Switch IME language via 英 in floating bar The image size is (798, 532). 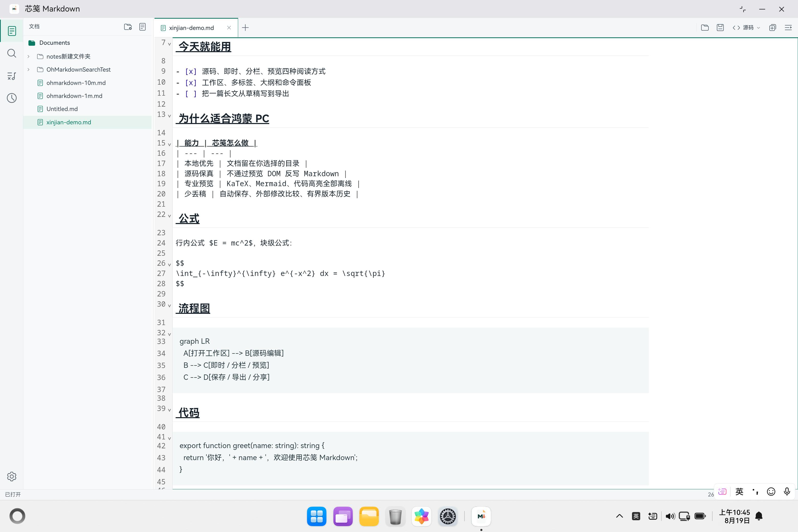click(739, 492)
